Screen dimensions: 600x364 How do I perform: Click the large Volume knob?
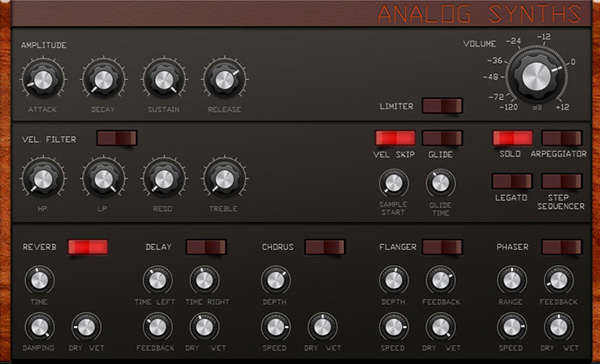click(x=536, y=76)
